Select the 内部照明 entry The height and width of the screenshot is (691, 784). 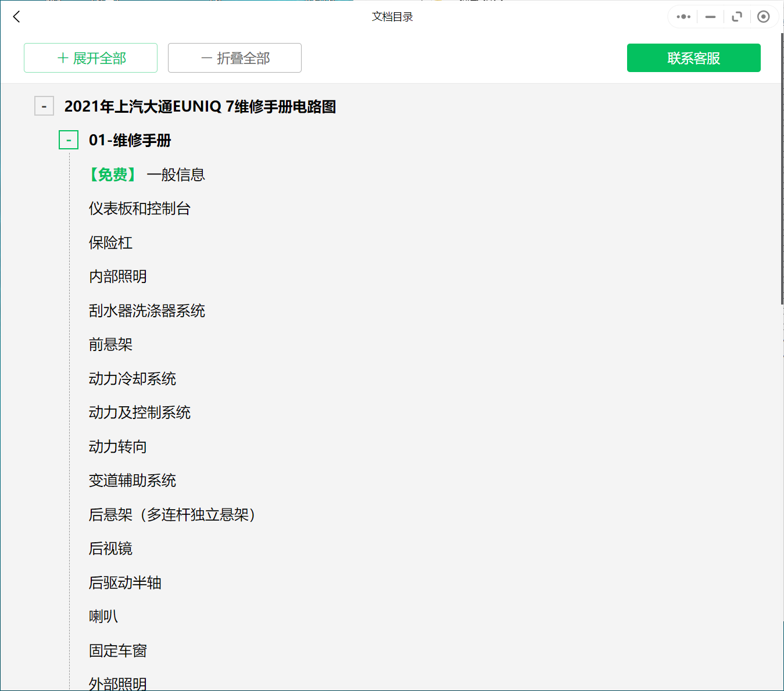coord(117,277)
